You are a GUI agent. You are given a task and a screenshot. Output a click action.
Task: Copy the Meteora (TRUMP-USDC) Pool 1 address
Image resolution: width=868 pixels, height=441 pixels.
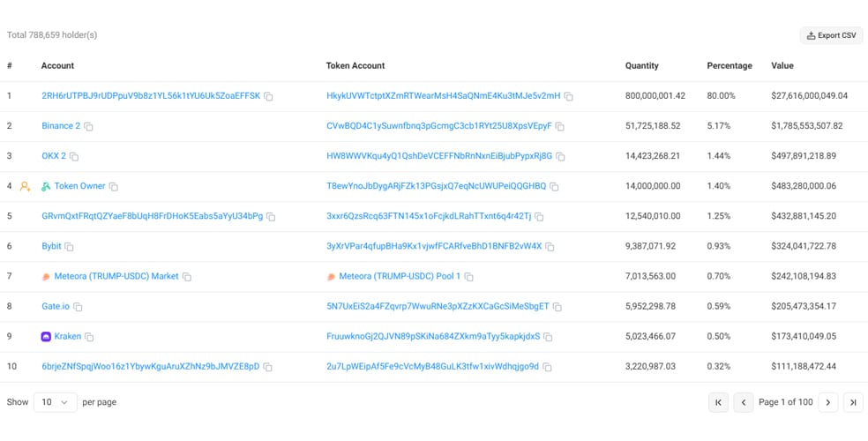pos(469,277)
